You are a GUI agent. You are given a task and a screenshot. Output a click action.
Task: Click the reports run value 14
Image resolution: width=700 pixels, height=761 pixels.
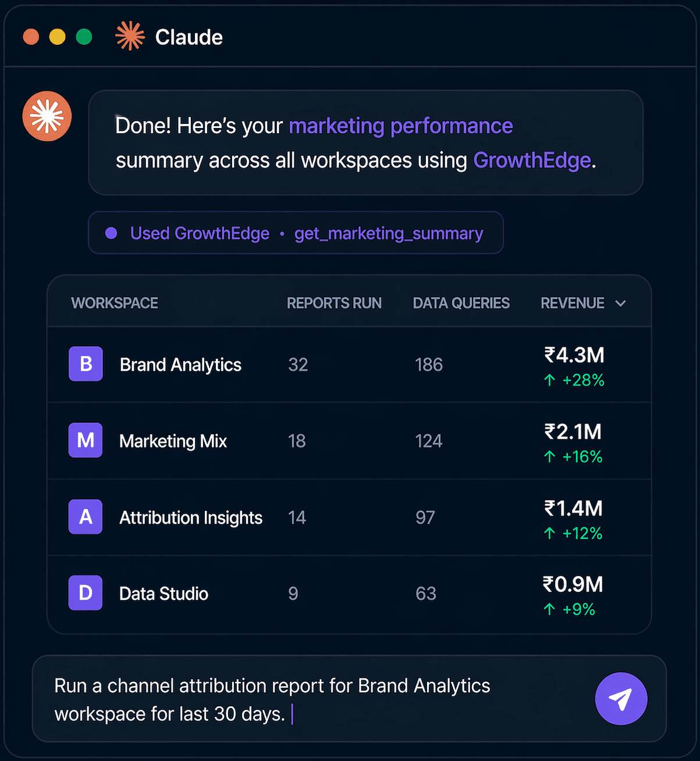pos(297,517)
